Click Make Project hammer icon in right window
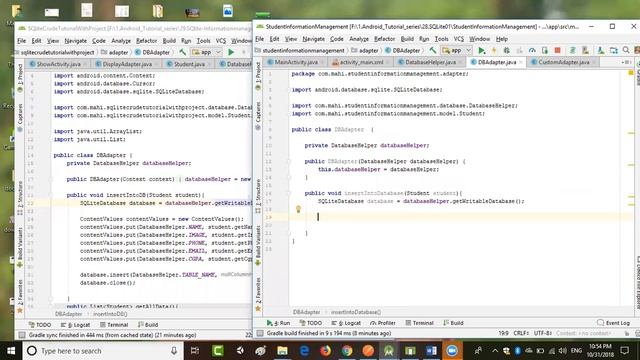640x360 pixels. pos(433,50)
